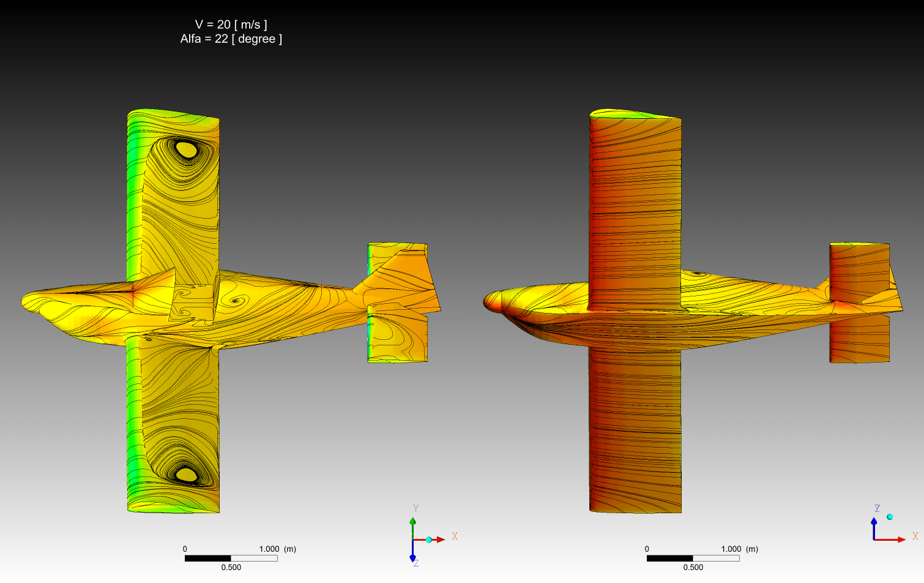Select the 'V = 20 [ m/s ]' annotation text
This screenshot has height=583, width=924.
(x=231, y=24)
